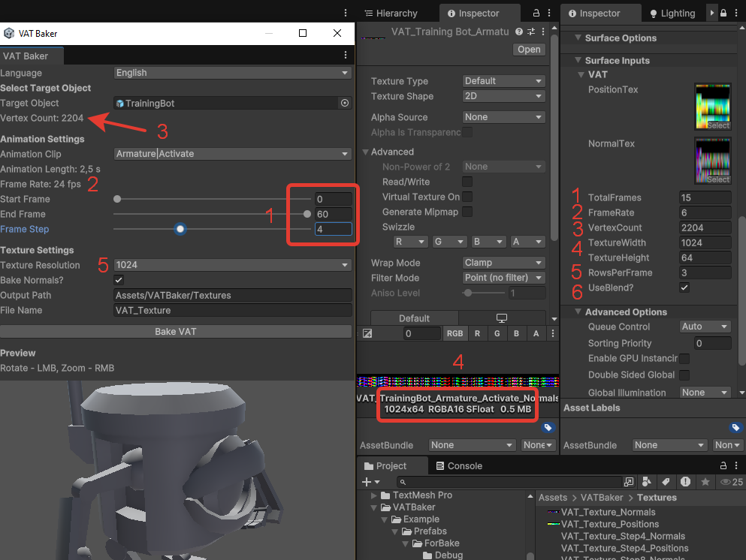Enable Double Sided Global Illumination checkbox
The height and width of the screenshot is (560, 746).
(x=684, y=375)
